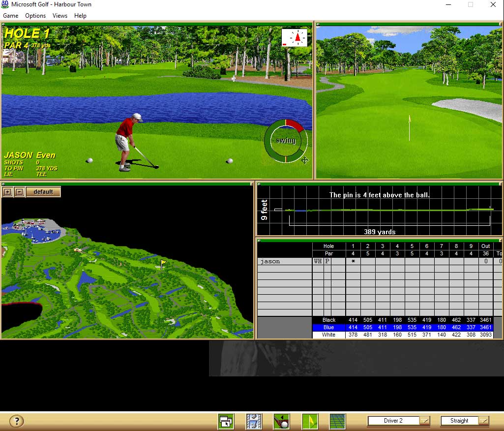Open the Options menu
504x431 pixels.
35,15
